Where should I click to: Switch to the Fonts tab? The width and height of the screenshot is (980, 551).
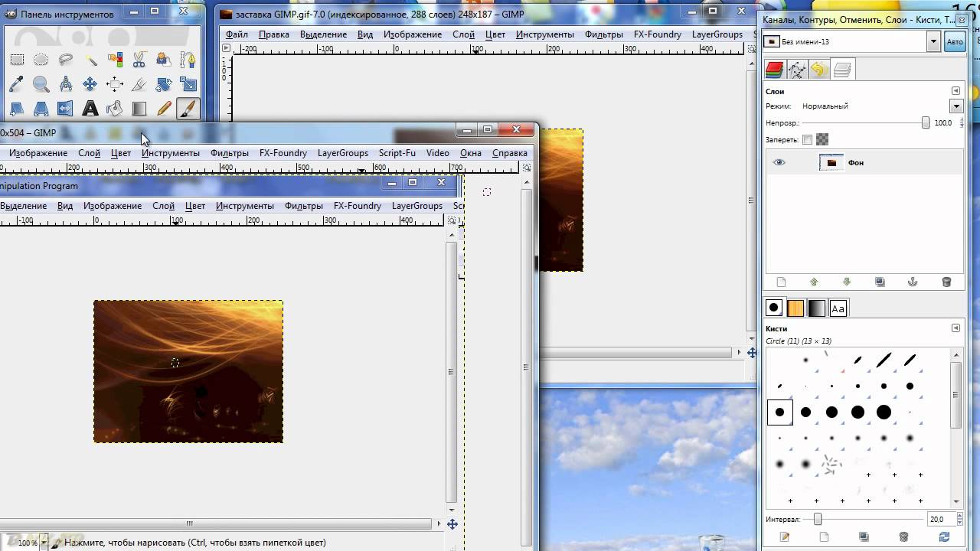[838, 308]
